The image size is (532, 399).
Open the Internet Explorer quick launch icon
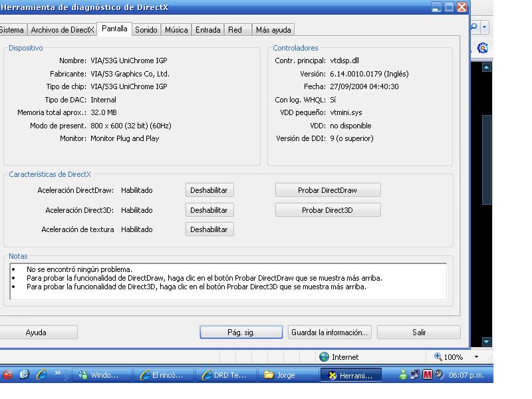42,374
